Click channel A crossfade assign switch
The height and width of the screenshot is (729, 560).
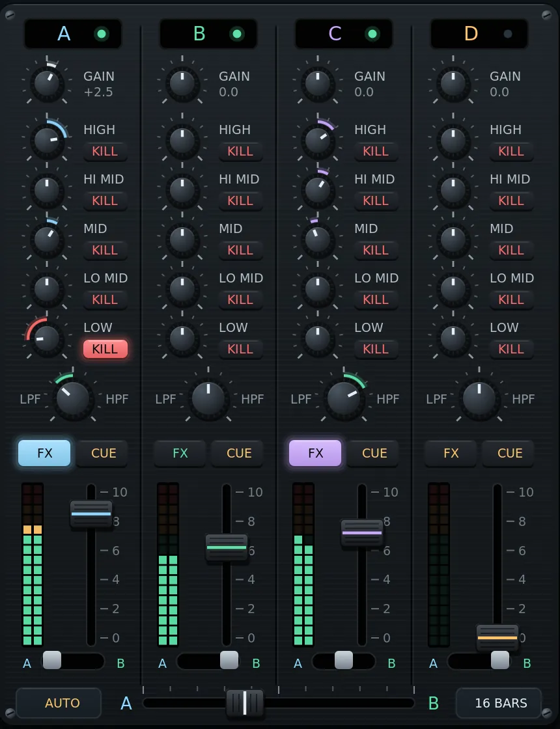(x=73, y=660)
